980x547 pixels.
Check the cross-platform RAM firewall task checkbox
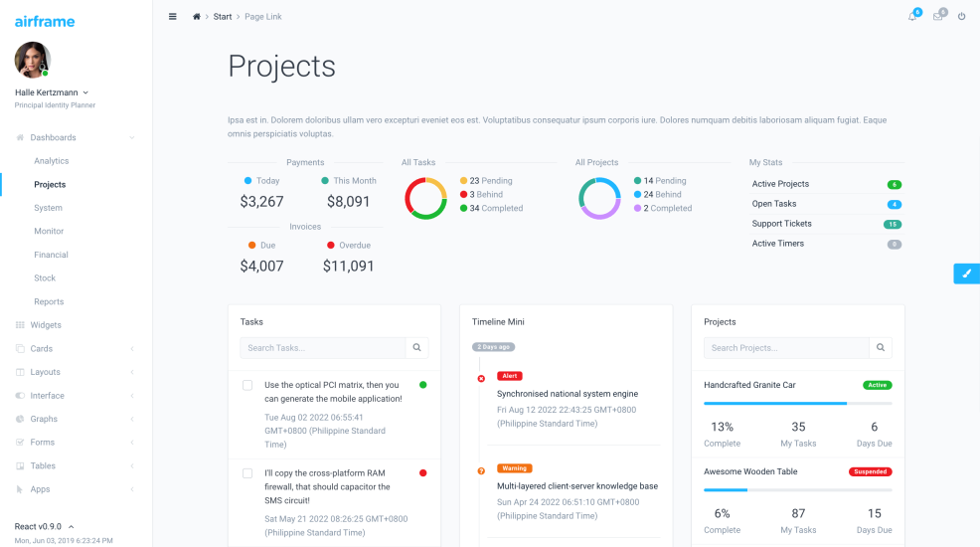coord(247,473)
